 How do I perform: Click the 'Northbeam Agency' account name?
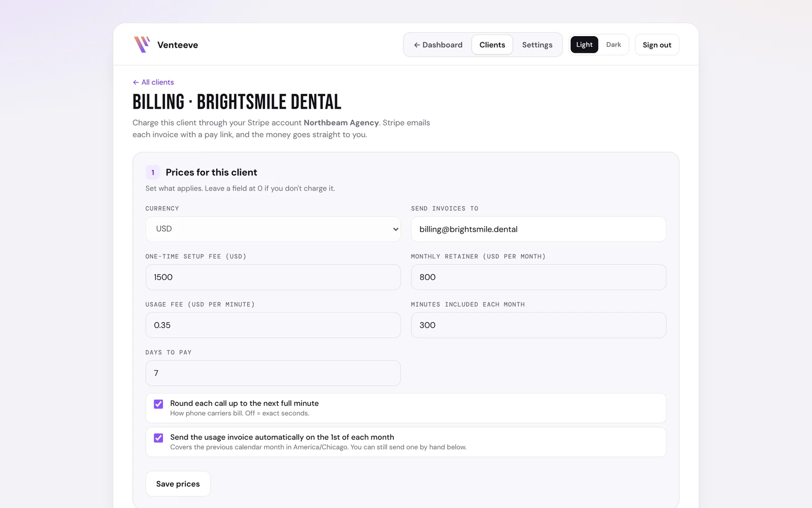click(x=341, y=122)
